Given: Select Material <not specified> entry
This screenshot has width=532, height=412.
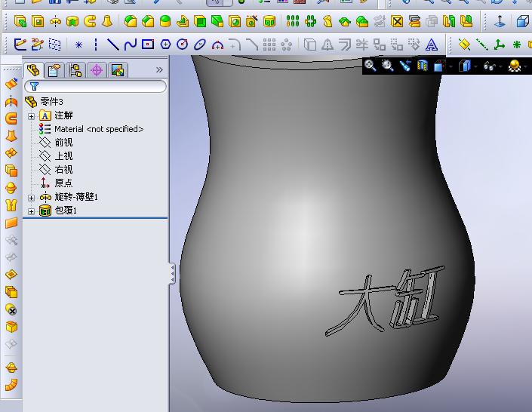Looking at the screenshot, I should (91, 129).
